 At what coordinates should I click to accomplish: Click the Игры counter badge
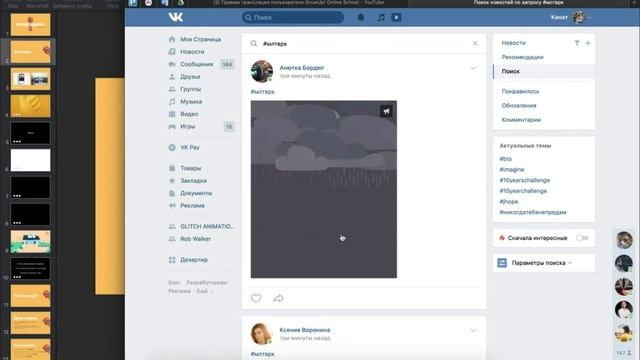point(229,127)
